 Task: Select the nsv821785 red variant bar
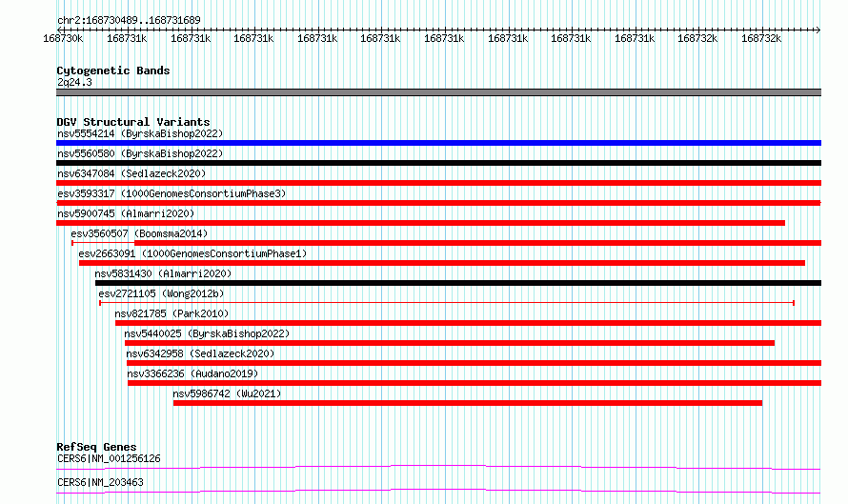(x=469, y=323)
